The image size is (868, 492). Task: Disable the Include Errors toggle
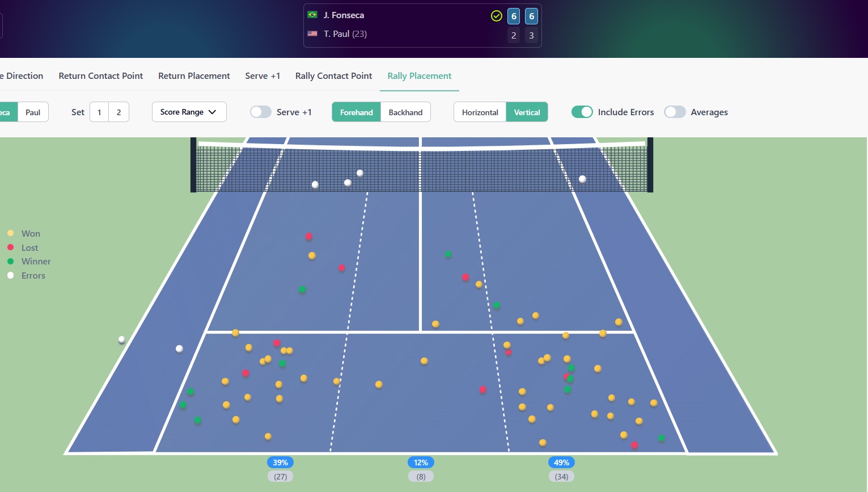tap(582, 112)
